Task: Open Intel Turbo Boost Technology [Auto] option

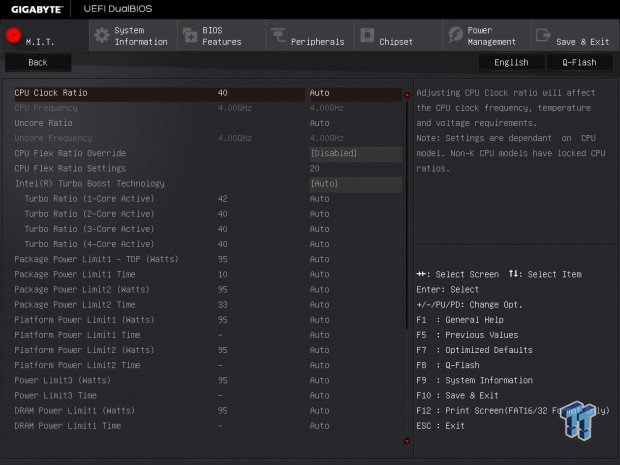Action: tap(356, 184)
